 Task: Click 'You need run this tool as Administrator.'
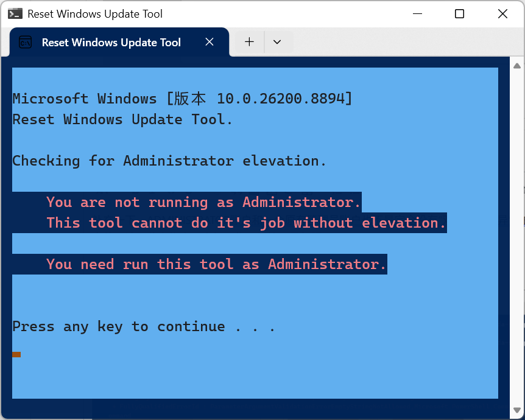(216, 264)
